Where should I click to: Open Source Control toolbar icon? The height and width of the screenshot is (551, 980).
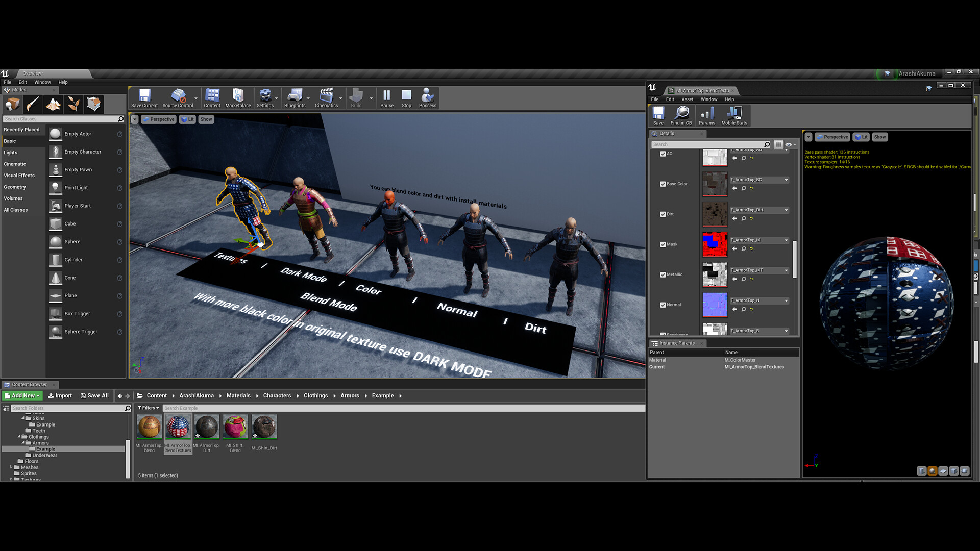pos(178,97)
